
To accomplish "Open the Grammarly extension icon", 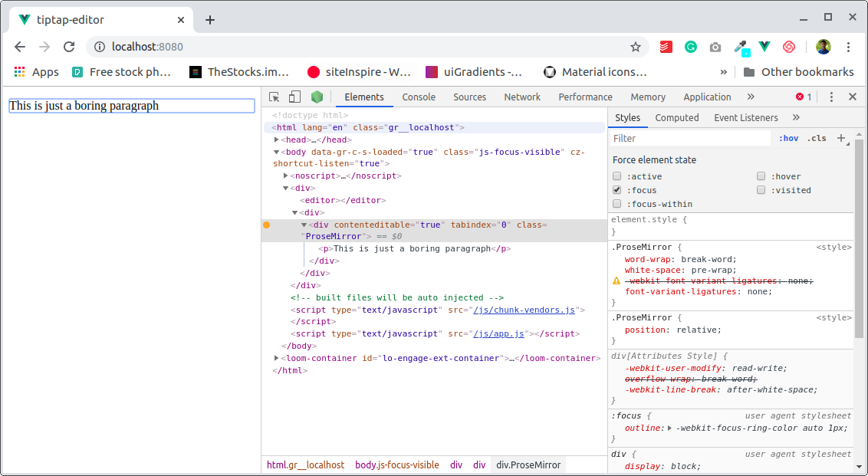I will pos(690,47).
